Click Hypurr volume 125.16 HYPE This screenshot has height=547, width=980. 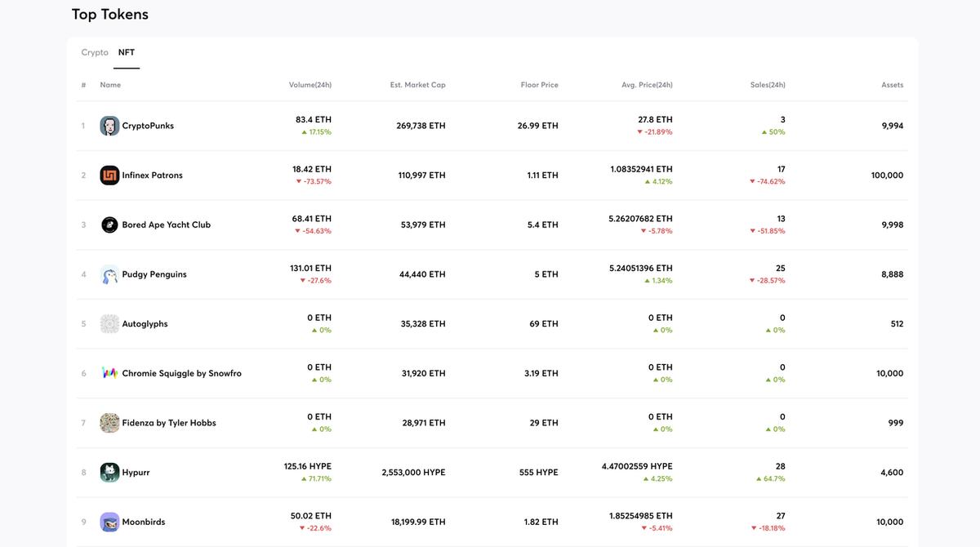tap(308, 466)
